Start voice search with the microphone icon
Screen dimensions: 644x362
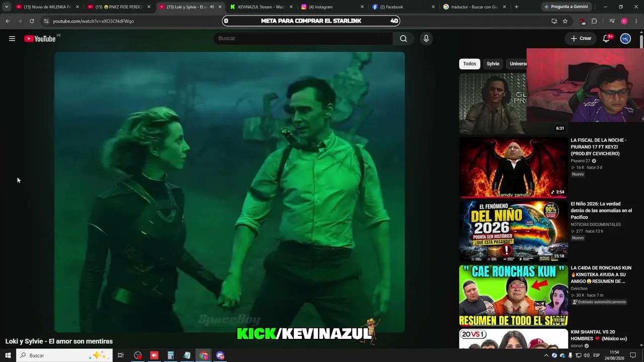(426, 39)
